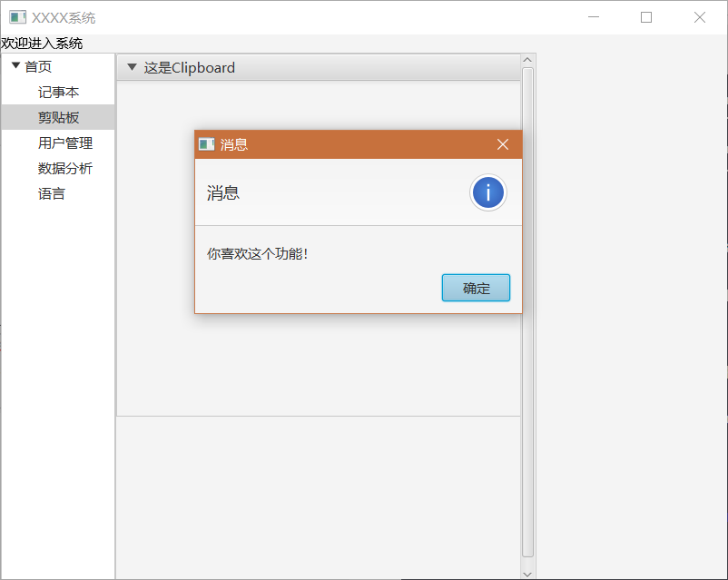Click the 欢迎进入系统 menu item
Viewport: 728px width, 580px height.
click(40, 43)
